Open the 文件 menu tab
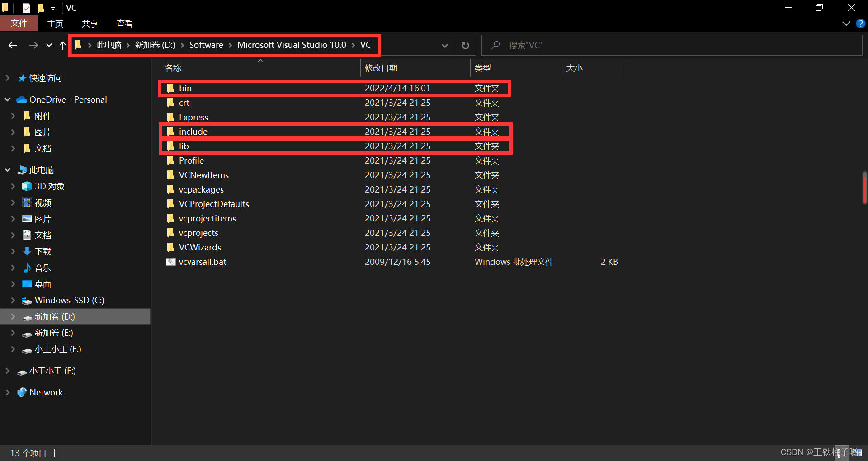The height and width of the screenshot is (461, 868). 19,24
